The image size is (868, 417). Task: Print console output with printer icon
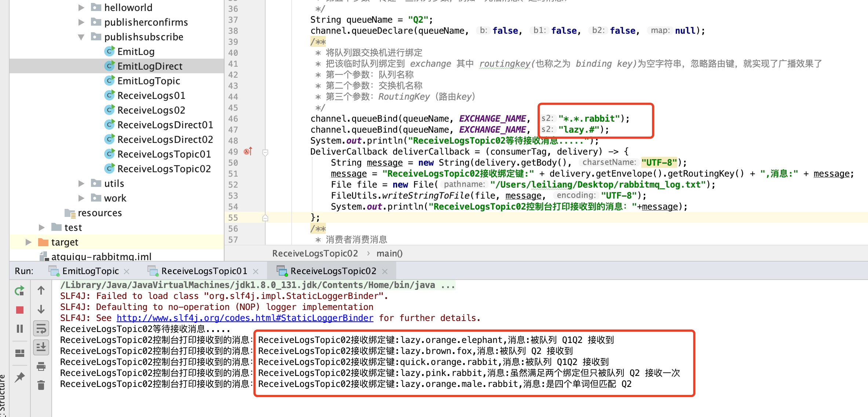pyautogui.click(x=41, y=366)
